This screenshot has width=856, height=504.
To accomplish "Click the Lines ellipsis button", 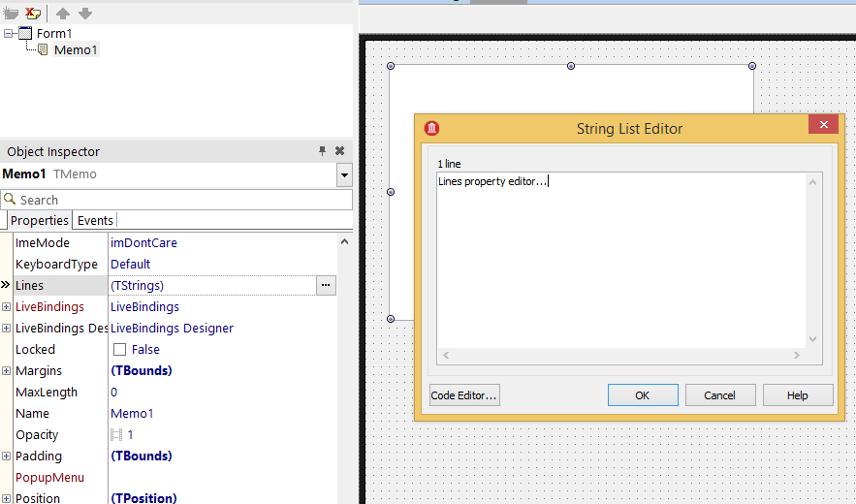I will tap(326, 285).
